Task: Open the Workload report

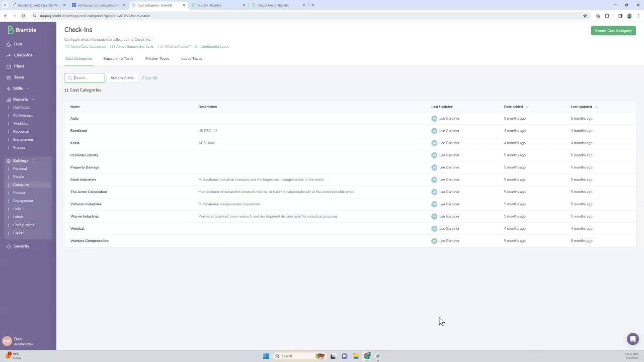Action: (21, 124)
